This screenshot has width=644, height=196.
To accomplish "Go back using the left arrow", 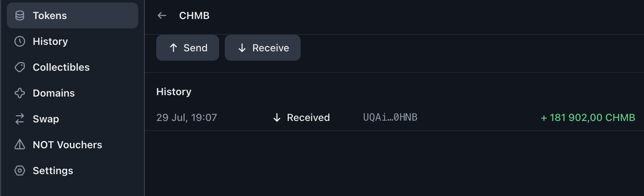I will coord(162,15).
